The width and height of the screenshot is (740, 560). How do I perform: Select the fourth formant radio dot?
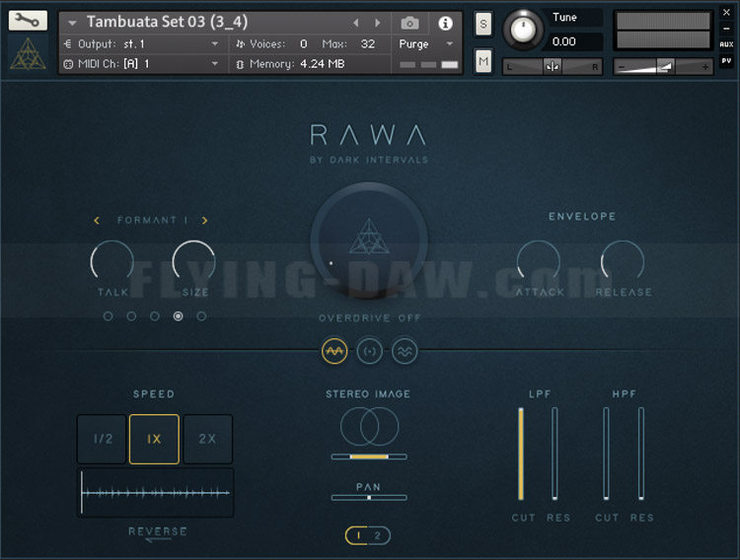tap(178, 316)
